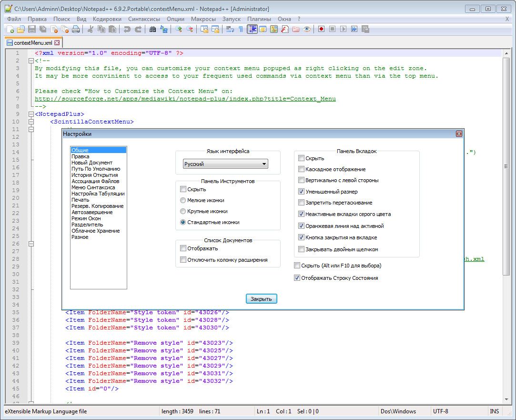Collapse the NotepadPlus fold marker on line 9
The height and width of the screenshot is (420, 516).
click(x=31, y=114)
